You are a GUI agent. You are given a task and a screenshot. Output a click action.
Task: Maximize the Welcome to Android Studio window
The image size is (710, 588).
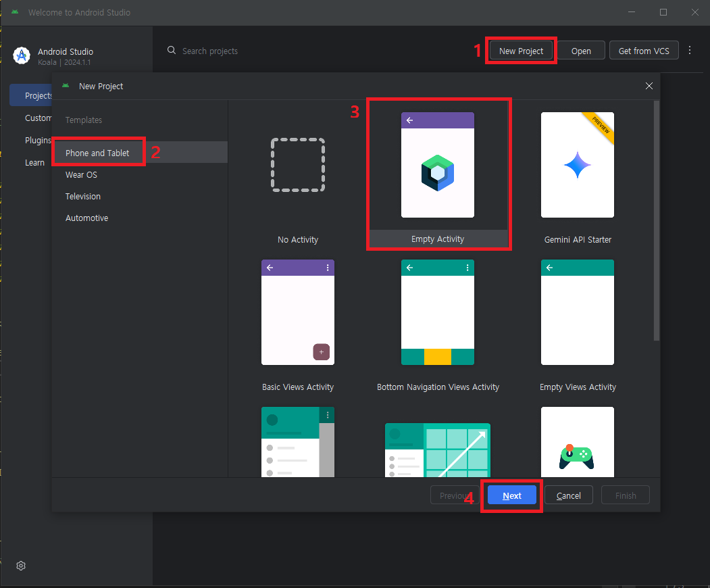tap(663, 12)
